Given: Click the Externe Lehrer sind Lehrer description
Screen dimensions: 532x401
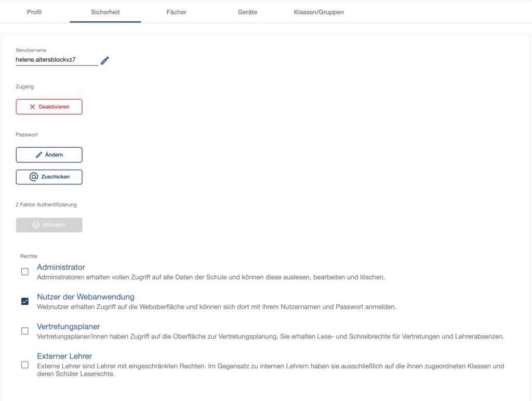Looking at the screenshot, I should click(x=270, y=370).
